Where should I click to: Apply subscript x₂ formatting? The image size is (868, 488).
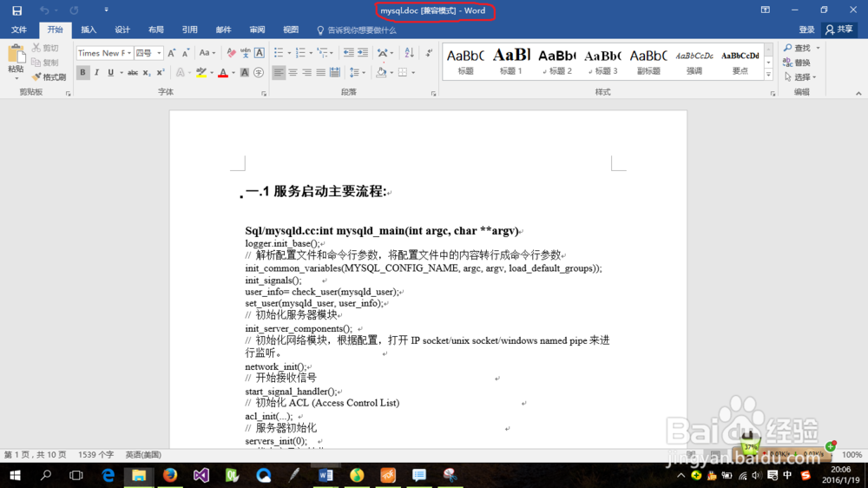point(146,73)
